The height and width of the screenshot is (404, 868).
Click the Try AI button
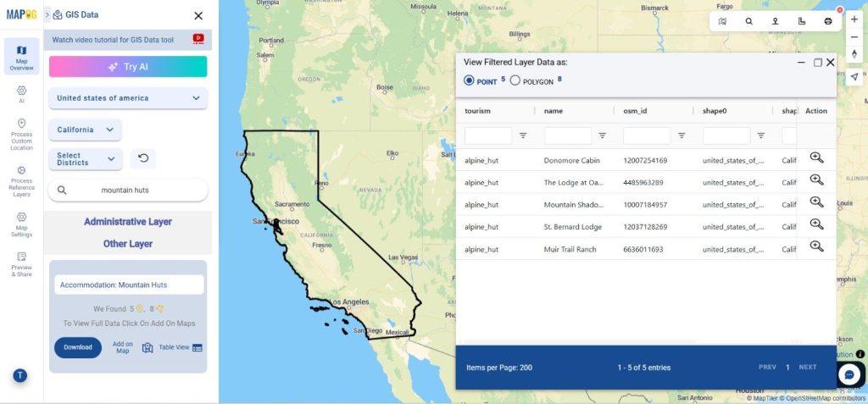point(128,67)
